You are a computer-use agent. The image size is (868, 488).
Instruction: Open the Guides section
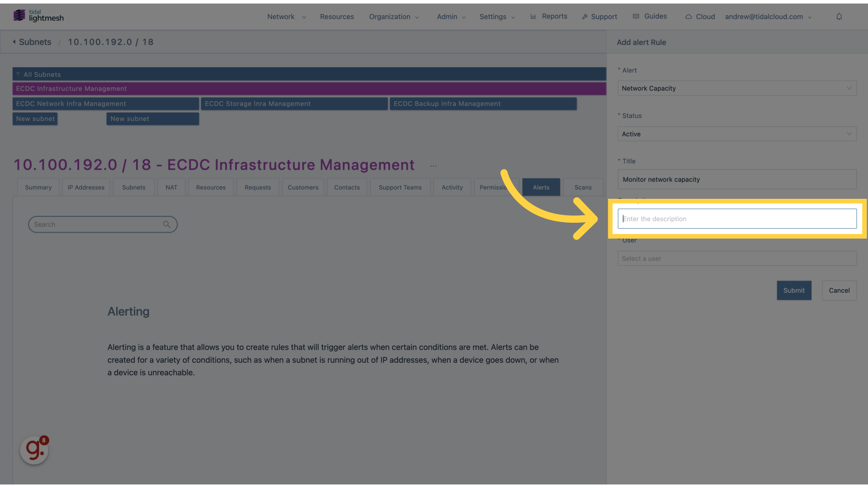655,16
